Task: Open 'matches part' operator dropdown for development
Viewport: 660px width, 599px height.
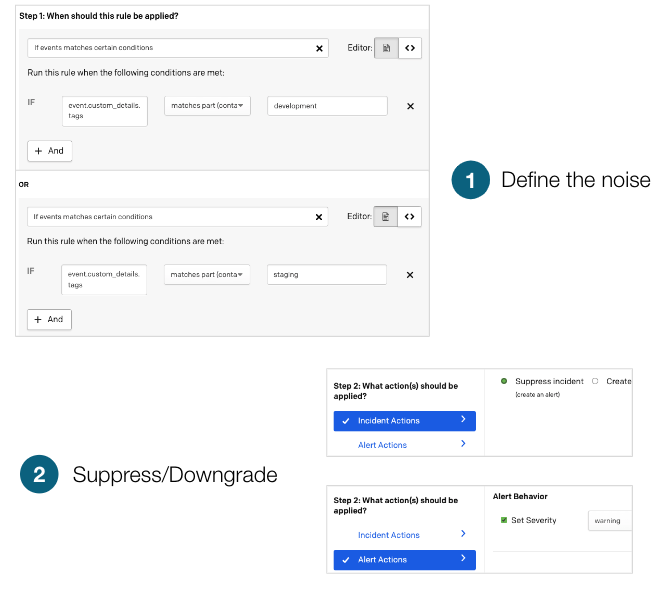Action: 207,106
